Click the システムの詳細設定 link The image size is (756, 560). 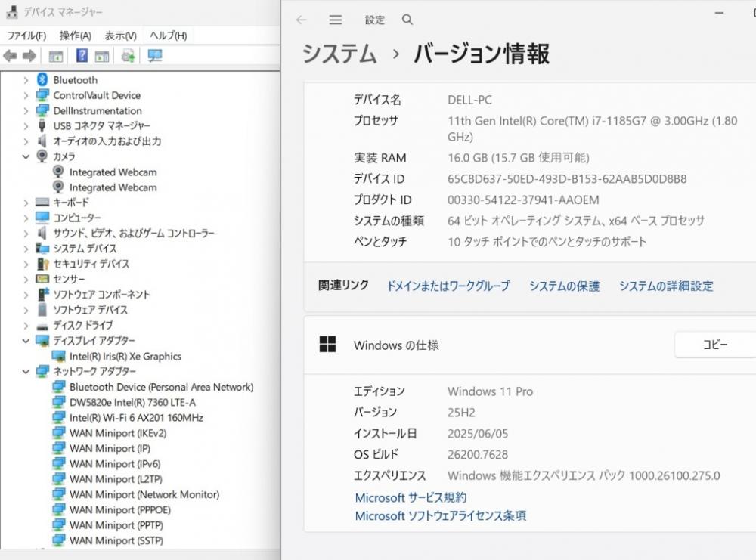pos(666,286)
